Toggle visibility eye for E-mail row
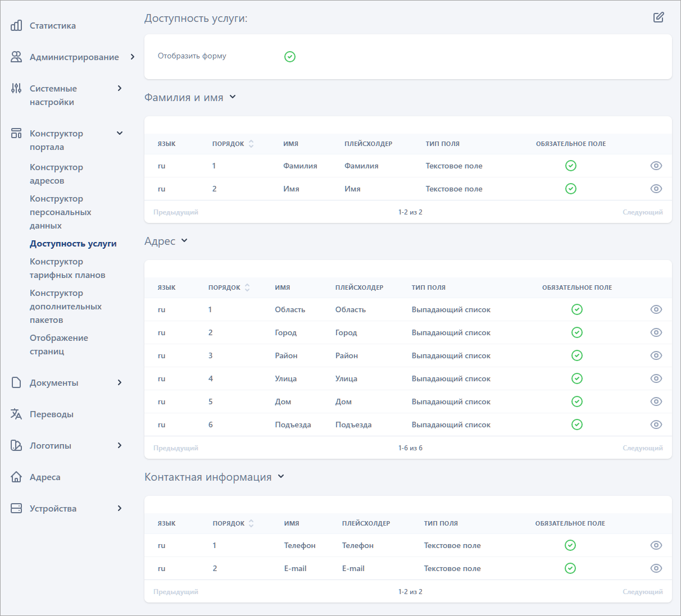 (x=656, y=568)
